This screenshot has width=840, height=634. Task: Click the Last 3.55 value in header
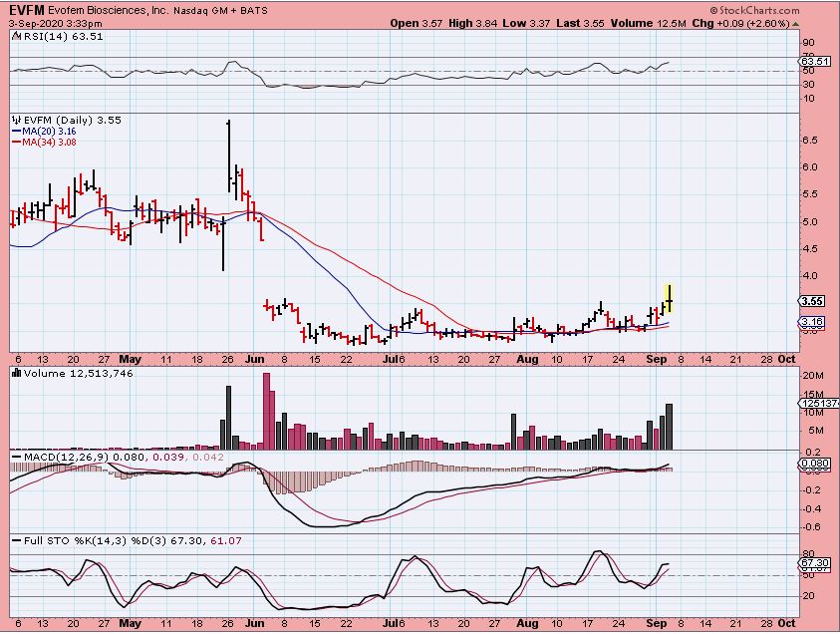coord(580,23)
